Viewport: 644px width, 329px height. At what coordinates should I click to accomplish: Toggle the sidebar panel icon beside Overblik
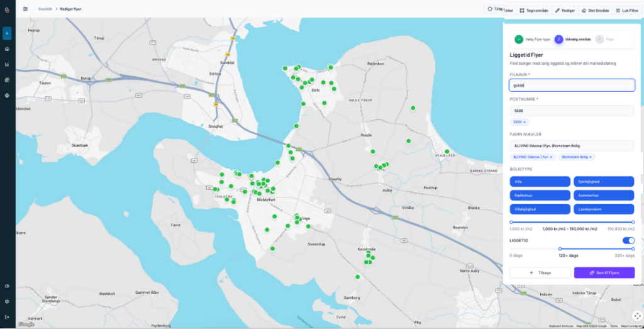[x=25, y=9]
